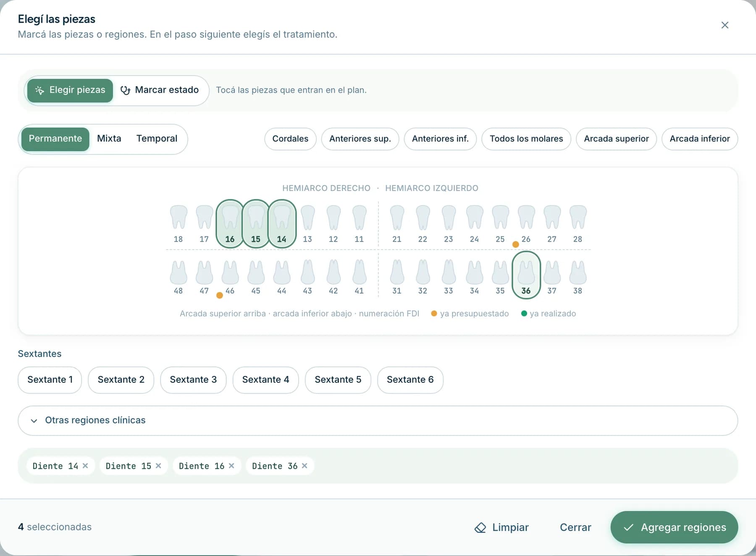Choose Sextante 4 region
The width and height of the screenshot is (756, 556).
(x=266, y=380)
